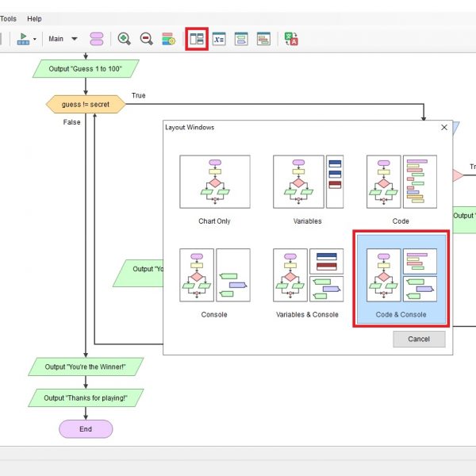
Task: Click the Layout Windows toolbar icon
Action: point(196,38)
